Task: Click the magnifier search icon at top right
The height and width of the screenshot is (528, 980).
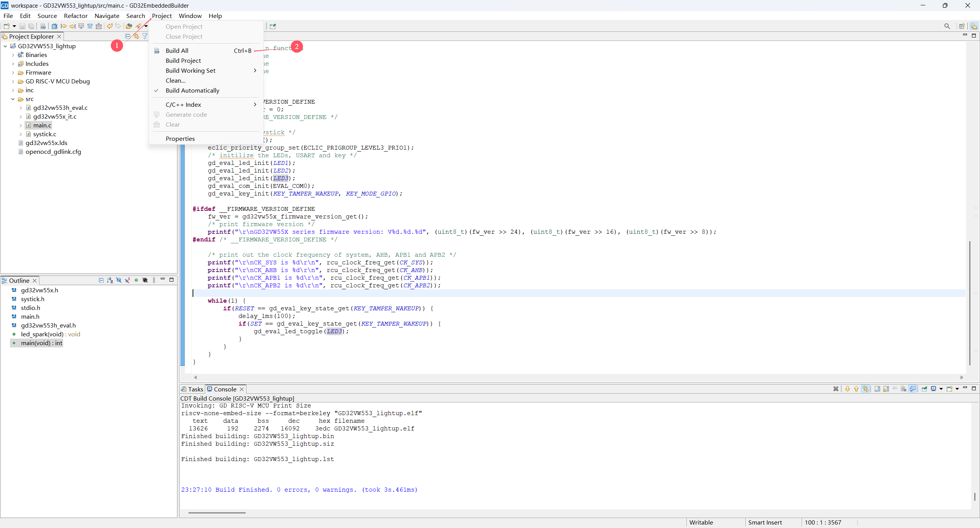Action: point(947,26)
